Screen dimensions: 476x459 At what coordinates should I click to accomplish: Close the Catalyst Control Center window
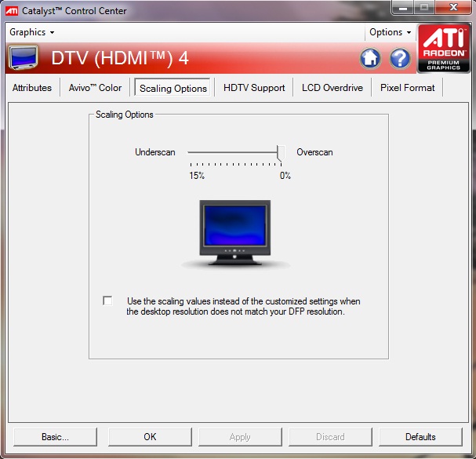[453, 7]
